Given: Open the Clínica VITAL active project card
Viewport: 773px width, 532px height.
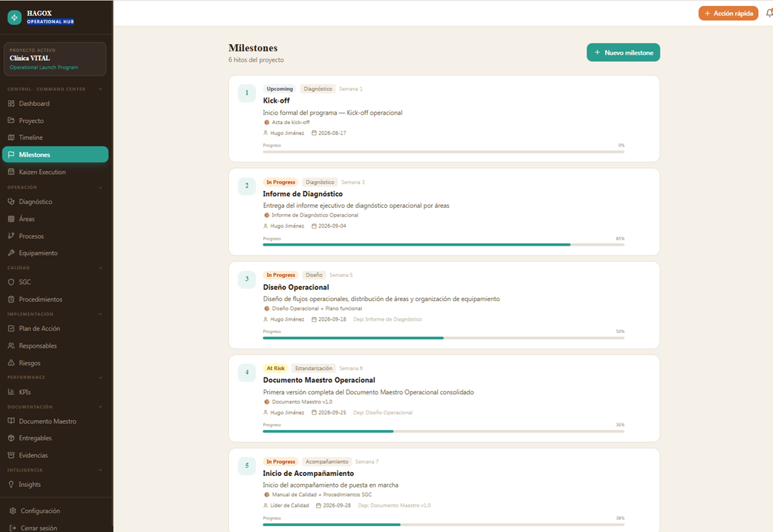Looking at the screenshot, I should coord(55,59).
